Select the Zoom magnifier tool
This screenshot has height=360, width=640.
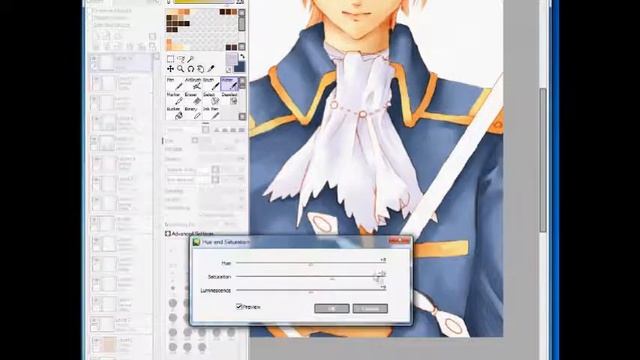point(180,69)
